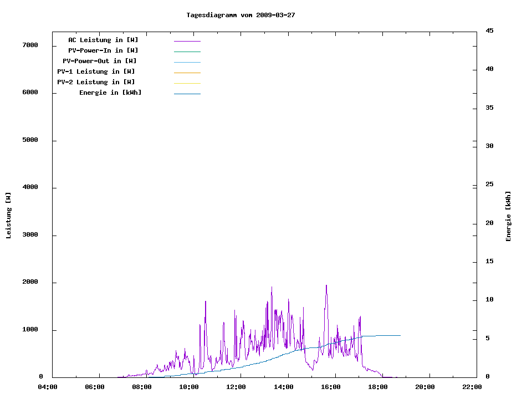
Task: Select the PV-Power-In legend label
Action: pos(107,50)
